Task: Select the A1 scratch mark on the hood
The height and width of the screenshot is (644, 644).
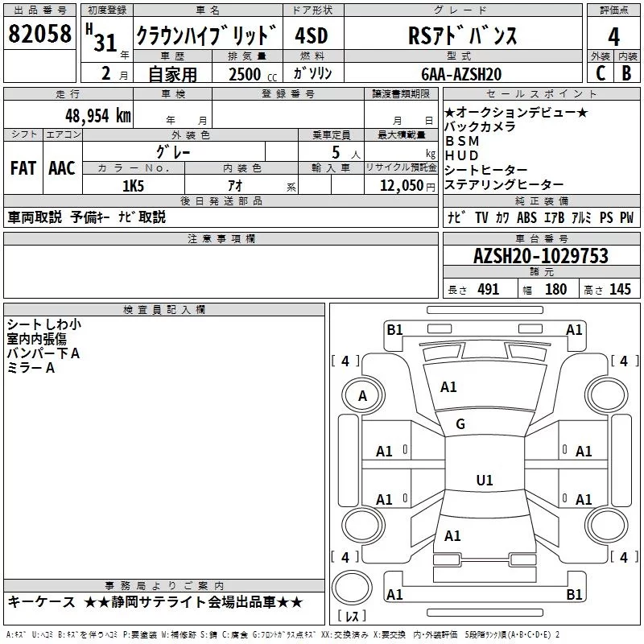Action: coord(448,387)
